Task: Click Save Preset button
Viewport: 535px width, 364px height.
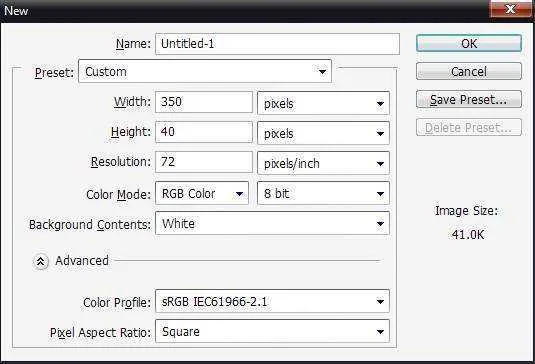Action: 469,99
